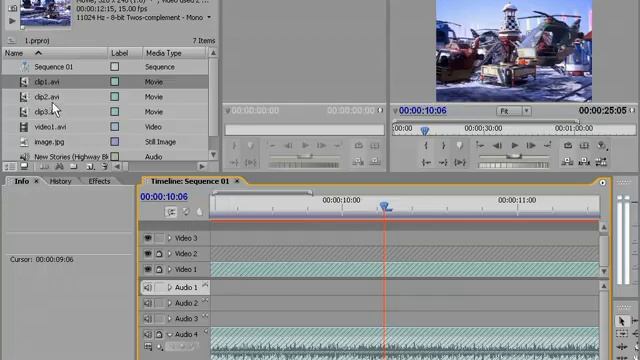
Task: Sort by the Media Type column header
Action: coord(175,53)
